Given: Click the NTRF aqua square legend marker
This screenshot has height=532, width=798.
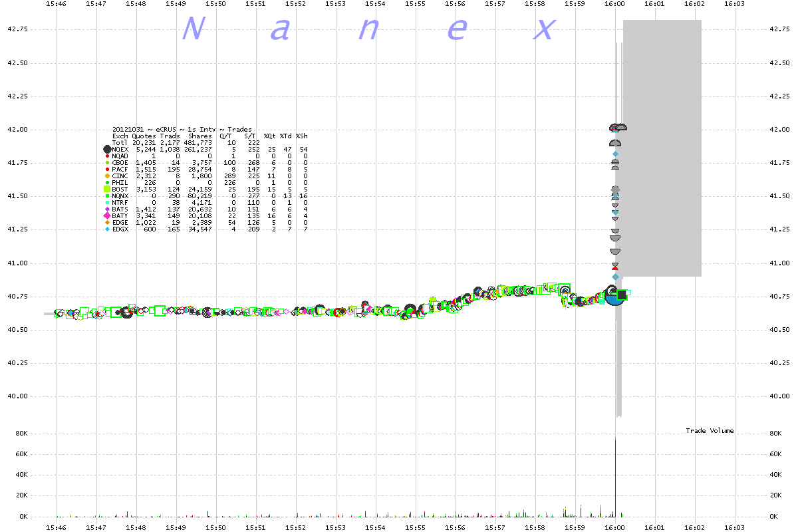Looking at the screenshot, I should (107, 202).
